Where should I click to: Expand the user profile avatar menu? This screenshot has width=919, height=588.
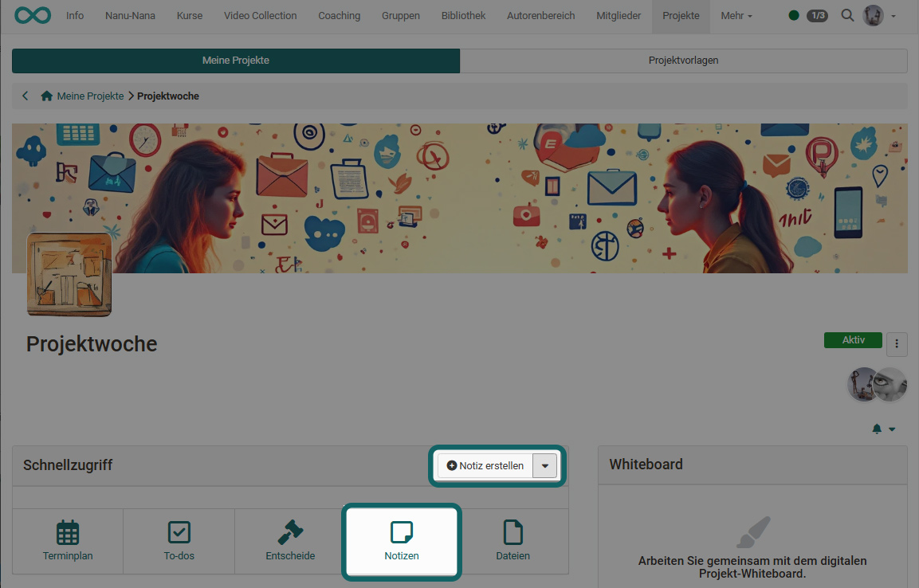[x=880, y=15]
